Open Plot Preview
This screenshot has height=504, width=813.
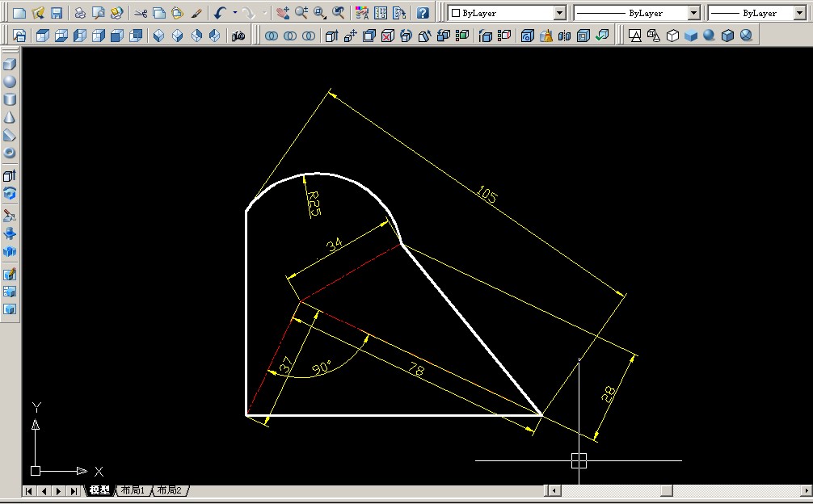pyautogui.click(x=98, y=13)
